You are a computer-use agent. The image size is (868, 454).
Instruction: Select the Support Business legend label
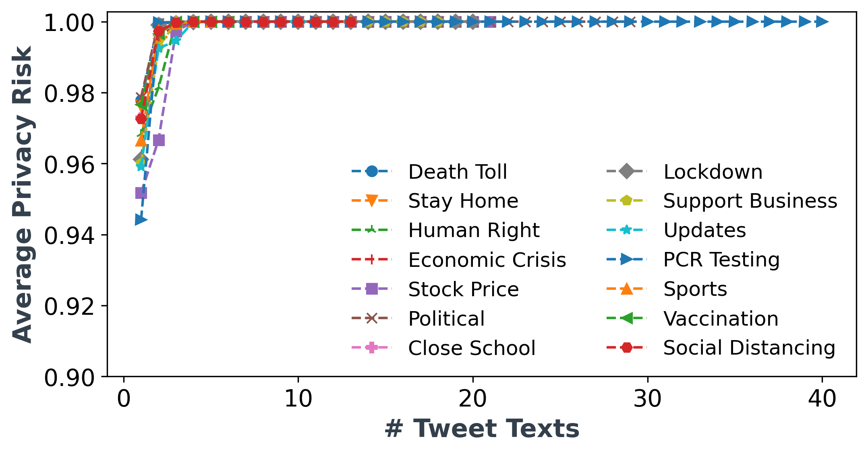pyautogui.click(x=750, y=201)
